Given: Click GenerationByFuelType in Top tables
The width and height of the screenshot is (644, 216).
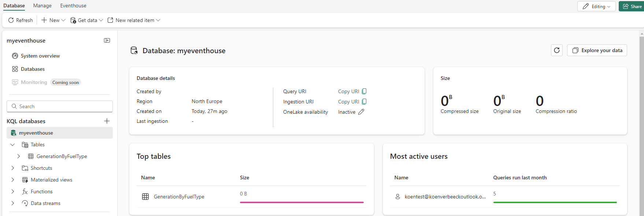Looking at the screenshot, I should click(x=179, y=197).
